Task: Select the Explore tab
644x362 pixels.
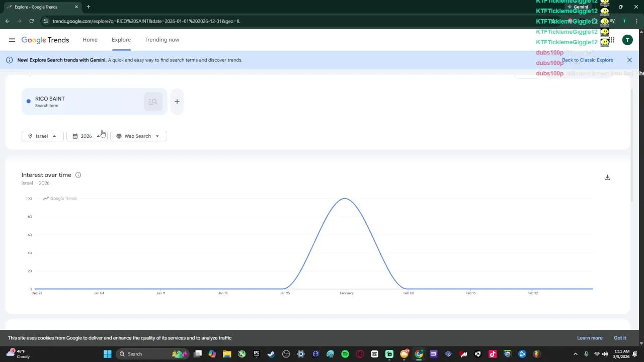Action: 121,40
